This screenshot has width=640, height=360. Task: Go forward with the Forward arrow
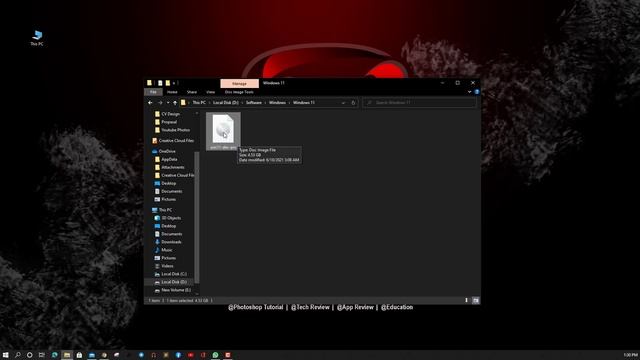pyautogui.click(x=160, y=103)
